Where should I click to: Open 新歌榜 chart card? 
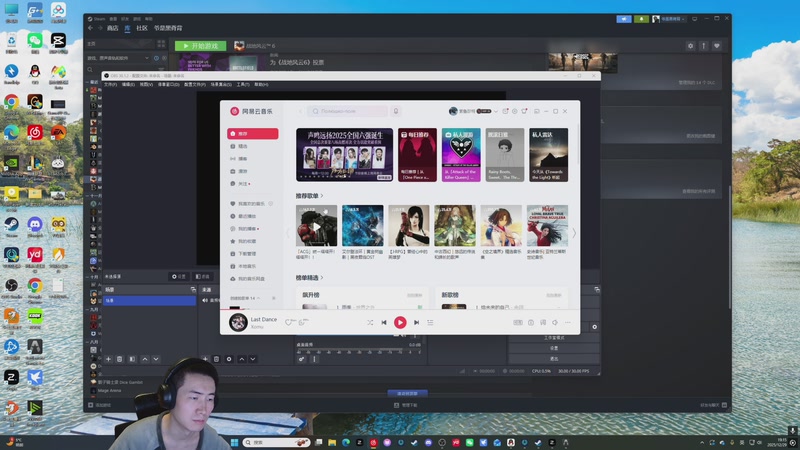point(502,299)
